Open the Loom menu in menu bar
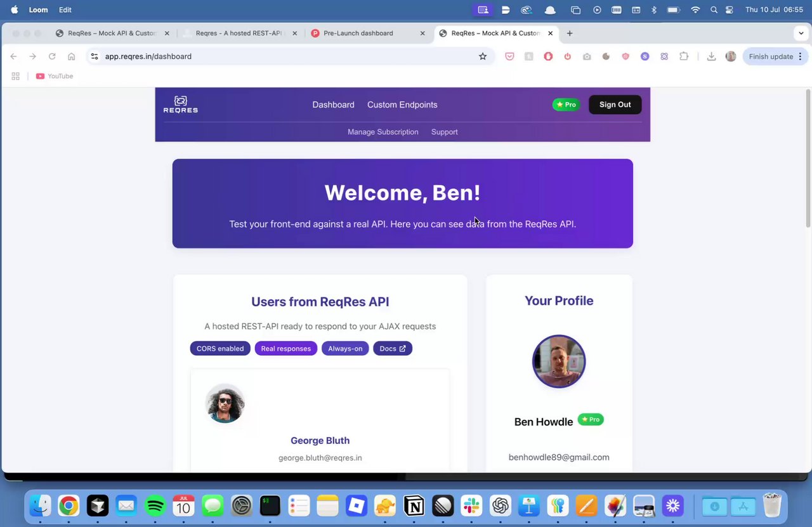 tap(38, 10)
